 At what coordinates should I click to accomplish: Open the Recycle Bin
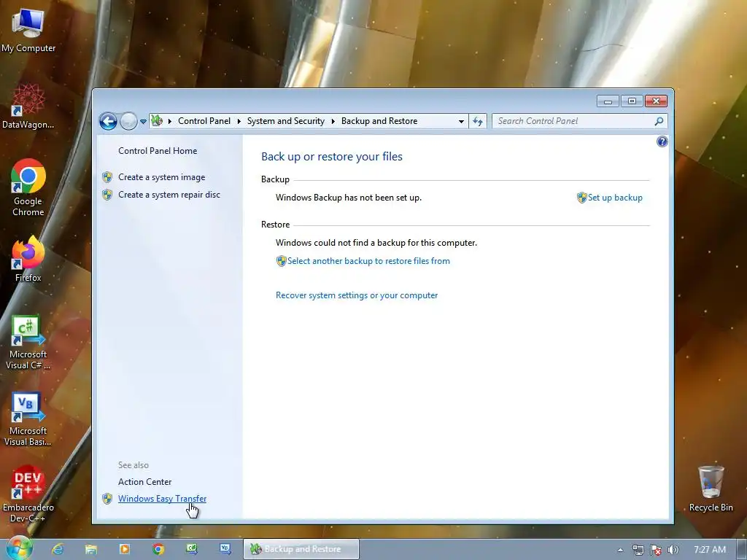(x=711, y=489)
